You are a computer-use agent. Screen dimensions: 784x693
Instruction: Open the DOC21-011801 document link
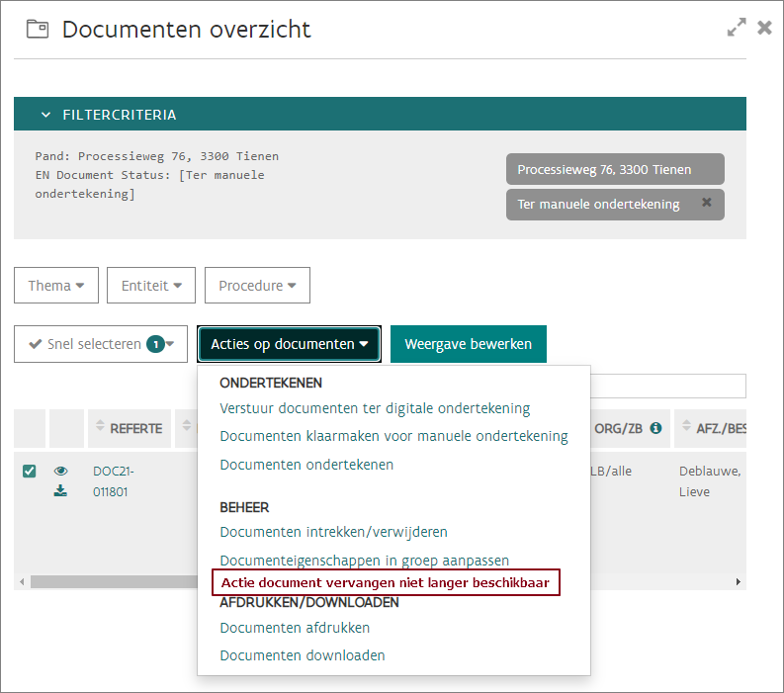tap(114, 481)
